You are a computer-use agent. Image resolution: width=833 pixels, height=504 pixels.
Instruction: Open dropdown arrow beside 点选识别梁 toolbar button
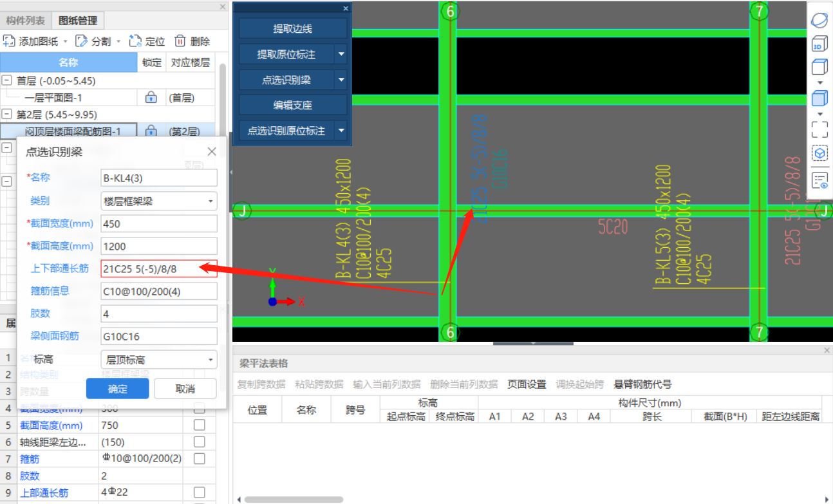(341, 80)
